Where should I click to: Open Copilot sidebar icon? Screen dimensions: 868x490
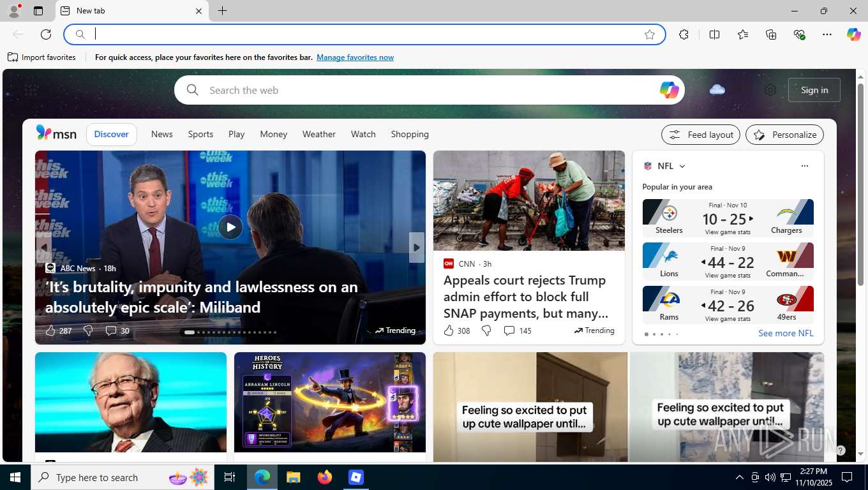click(x=854, y=34)
